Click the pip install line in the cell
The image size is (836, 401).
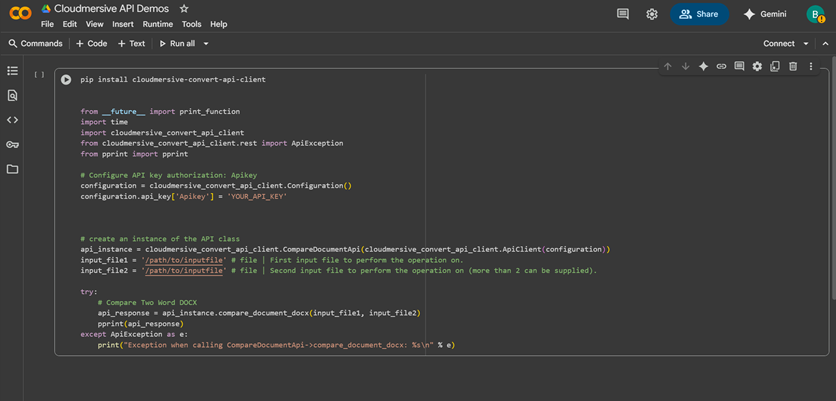click(173, 79)
